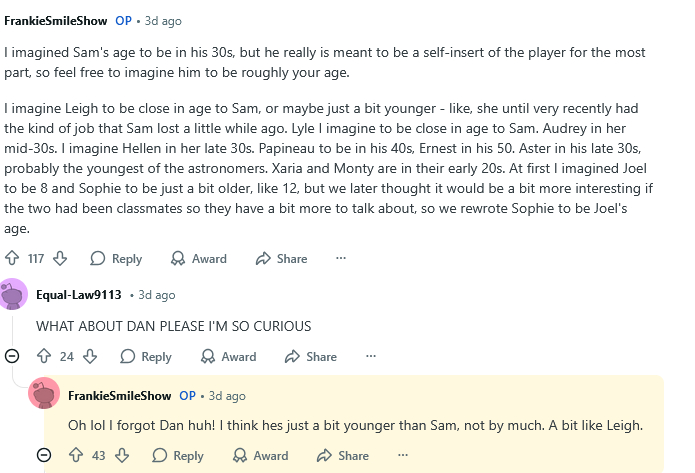Image resolution: width=695 pixels, height=473 pixels.
Task: Reply to the top FrankieSmileShow comment
Action: tap(115, 258)
